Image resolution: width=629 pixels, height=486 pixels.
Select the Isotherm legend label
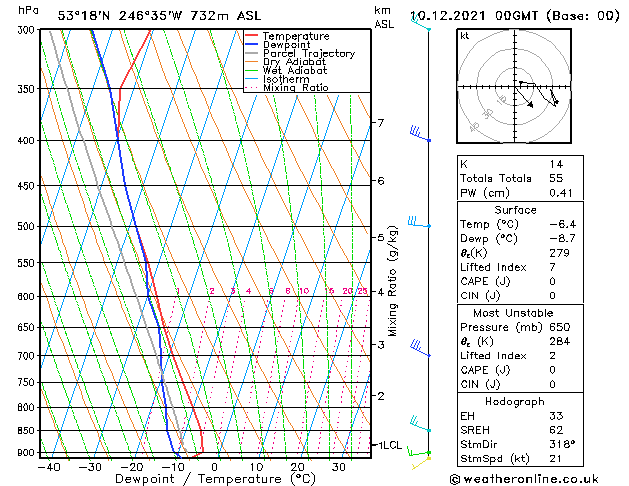[x=286, y=79]
